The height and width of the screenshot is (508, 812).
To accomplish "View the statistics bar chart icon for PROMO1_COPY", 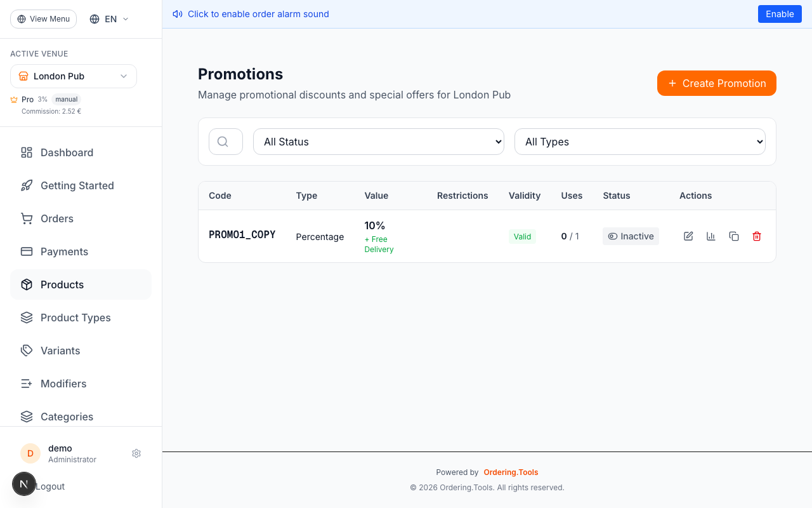I will coord(710,236).
